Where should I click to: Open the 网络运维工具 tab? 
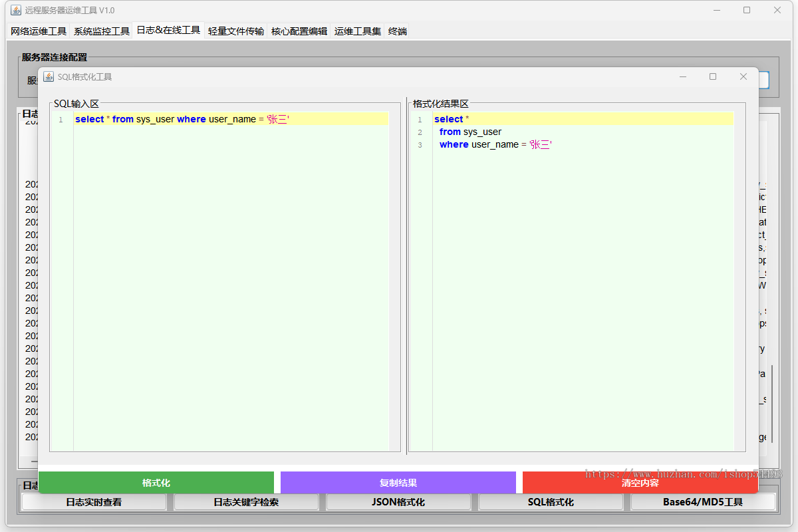point(39,31)
